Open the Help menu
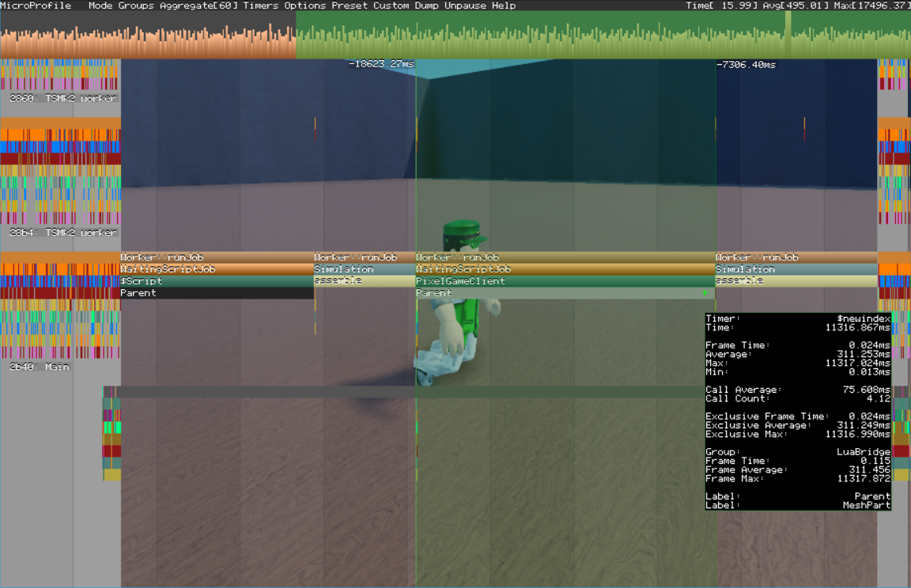This screenshot has width=911, height=588. (504, 6)
